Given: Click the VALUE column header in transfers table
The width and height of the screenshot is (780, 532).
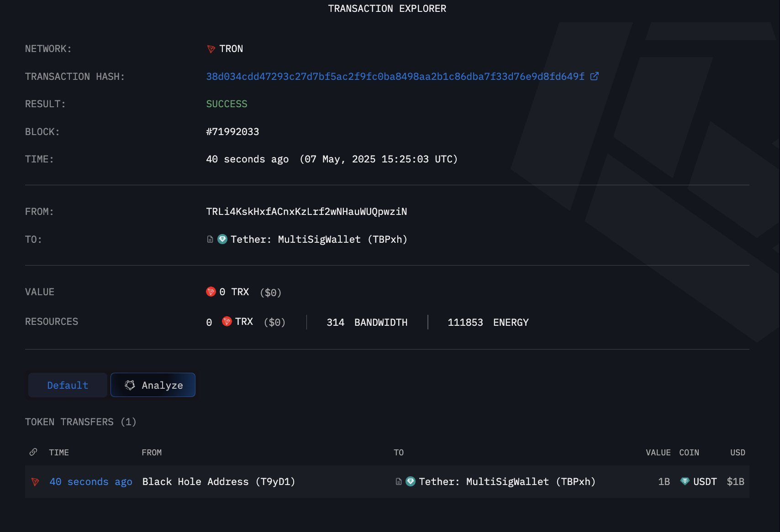Looking at the screenshot, I should click(x=658, y=453).
